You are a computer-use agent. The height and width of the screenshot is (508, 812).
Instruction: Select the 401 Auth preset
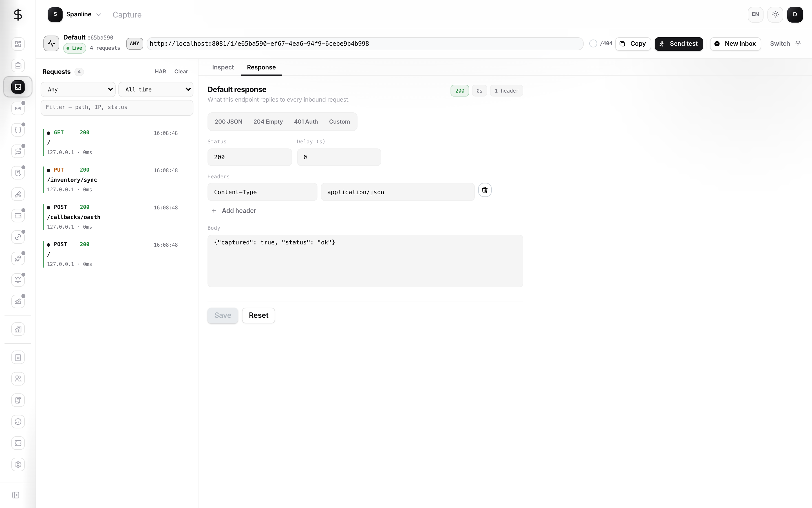306,122
